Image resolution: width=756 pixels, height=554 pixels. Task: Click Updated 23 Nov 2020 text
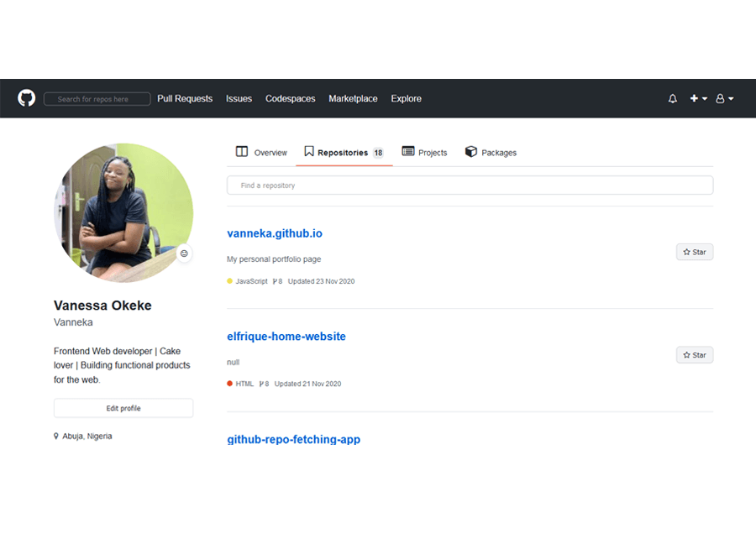coord(321,281)
